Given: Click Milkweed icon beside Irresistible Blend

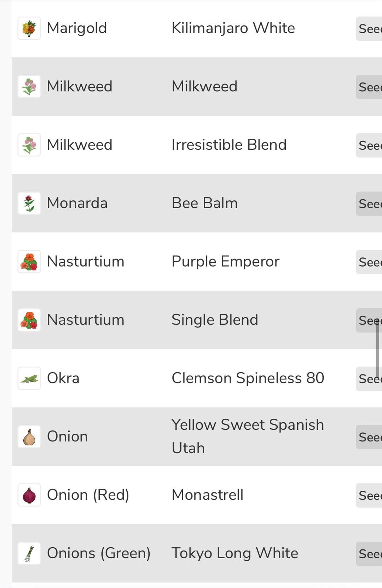Looking at the screenshot, I should coord(29,145).
